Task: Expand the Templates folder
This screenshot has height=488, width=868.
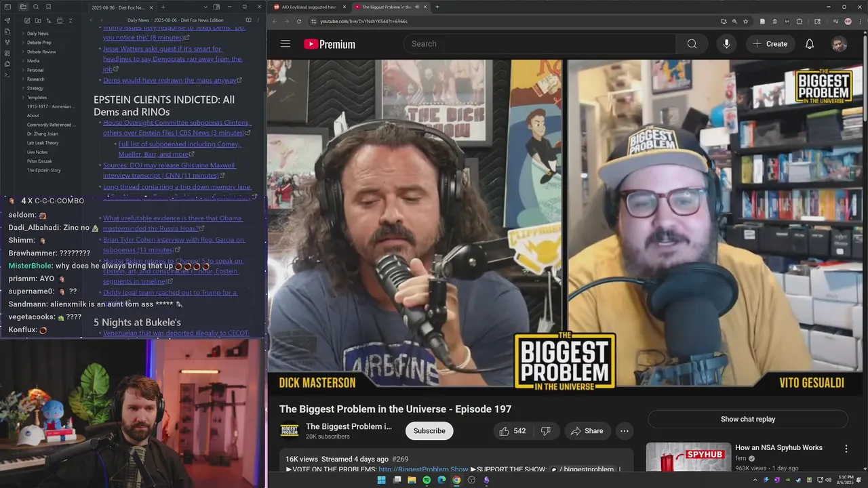Action: point(23,98)
